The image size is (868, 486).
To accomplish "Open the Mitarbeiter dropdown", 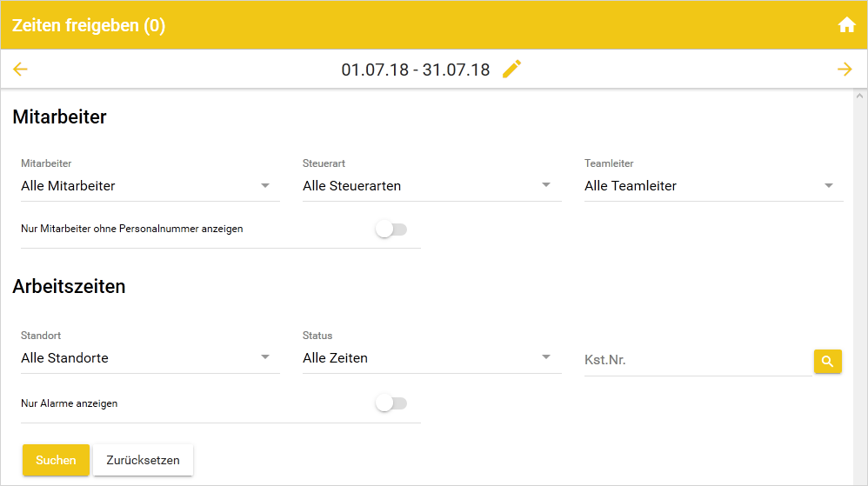I will click(150, 186).
